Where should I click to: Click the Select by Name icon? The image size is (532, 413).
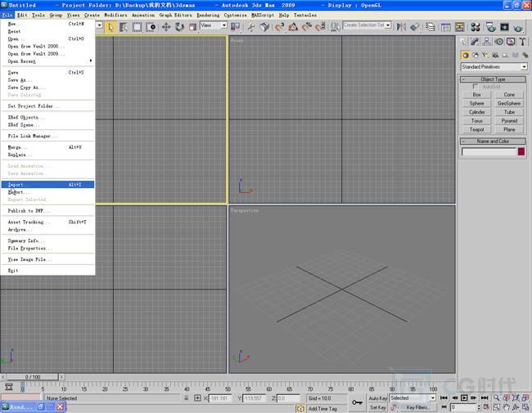124,27
